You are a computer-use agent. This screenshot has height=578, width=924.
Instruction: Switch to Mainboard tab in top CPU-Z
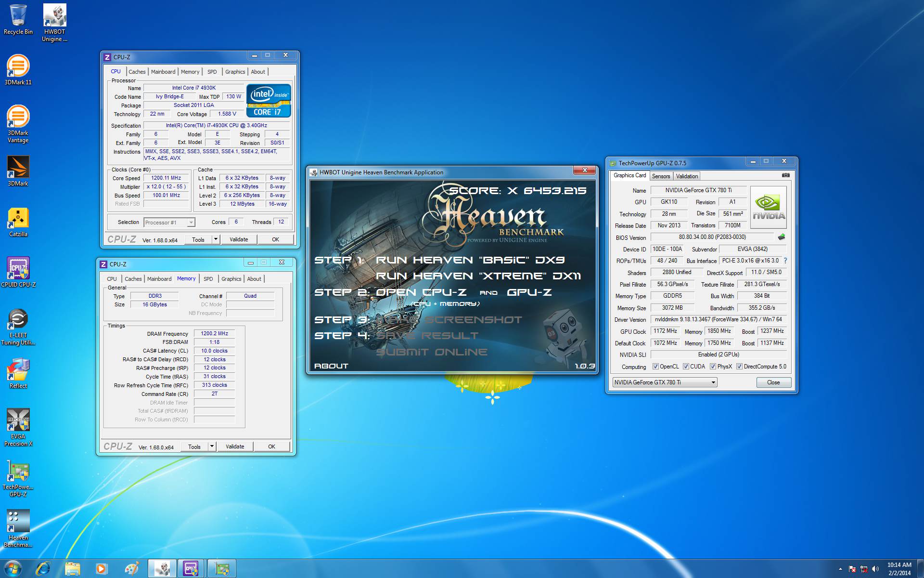click(163, 72)
